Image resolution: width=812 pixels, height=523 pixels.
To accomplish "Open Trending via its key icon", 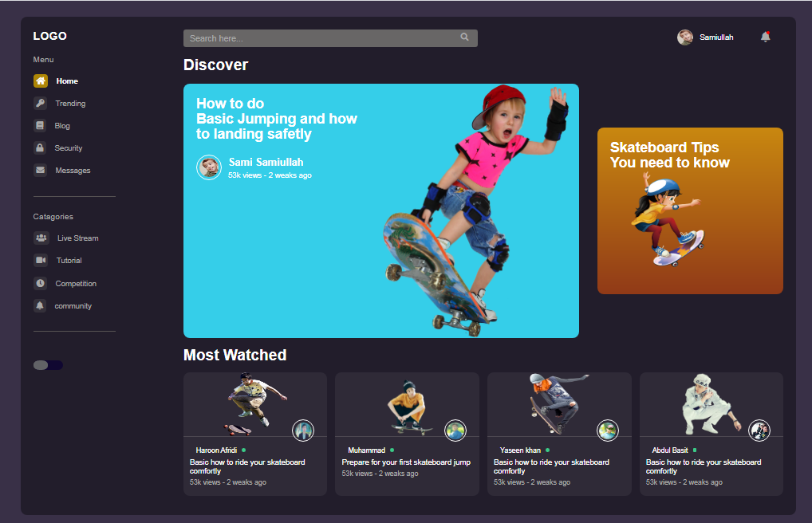I will [40, 104].
